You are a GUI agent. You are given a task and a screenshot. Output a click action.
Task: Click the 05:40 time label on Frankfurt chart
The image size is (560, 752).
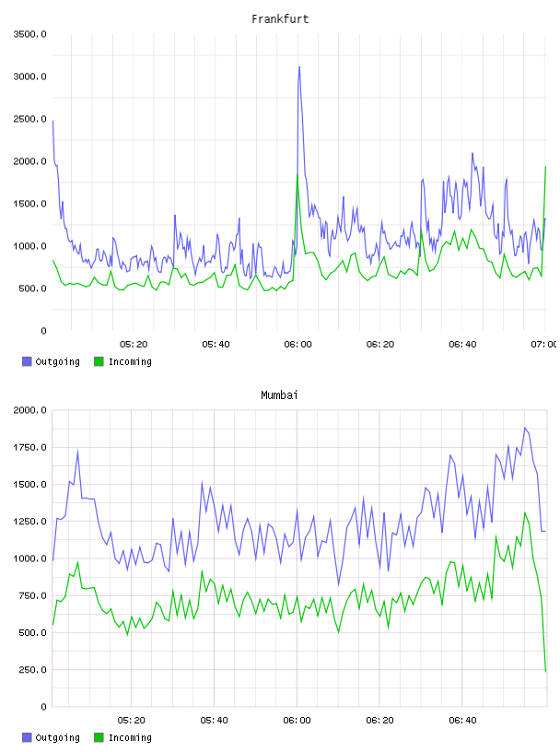click(216, 345)
